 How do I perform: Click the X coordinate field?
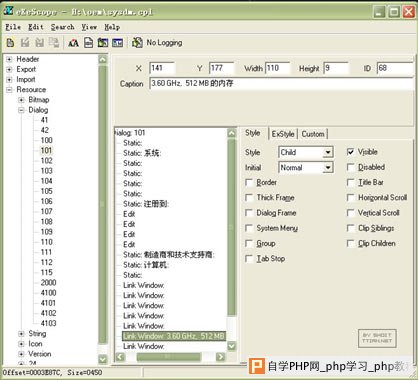162,68
